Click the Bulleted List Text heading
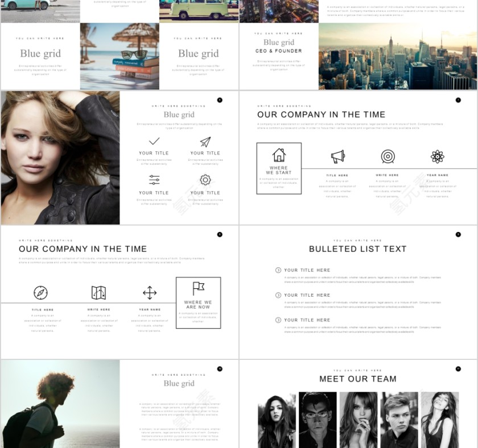The height and width of the screenshot is (448, 478). 357,249
